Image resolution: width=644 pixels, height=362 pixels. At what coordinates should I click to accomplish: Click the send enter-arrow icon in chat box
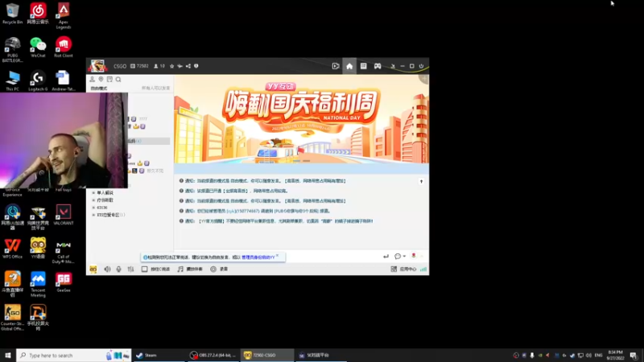coord(386,257)
